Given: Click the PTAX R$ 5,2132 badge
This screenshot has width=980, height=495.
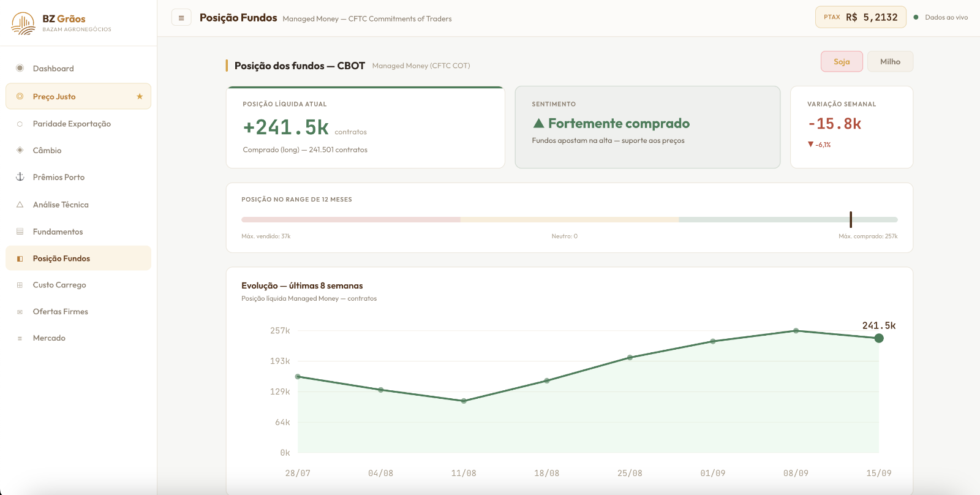Looking at the screenshot, I should coord(861,17).
